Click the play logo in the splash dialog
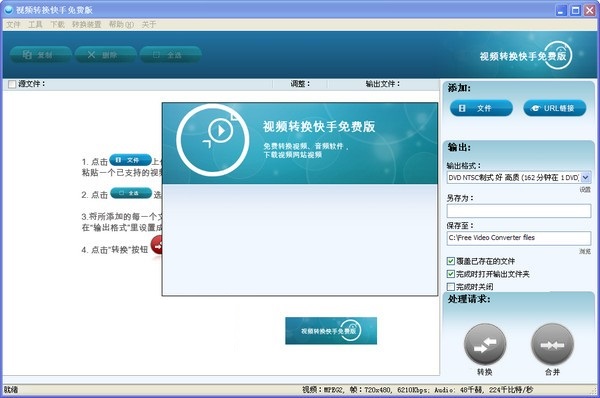The image size is (600, 398). [x=212, y=140]
